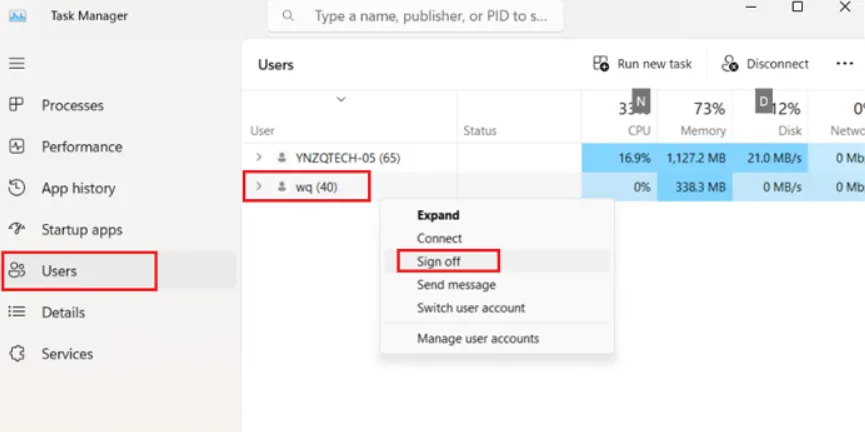The width and height of the screenshot is (865, 432).
Task: Click the 0 MB/s disk cell for wq
Action: (x=771, y=187)
